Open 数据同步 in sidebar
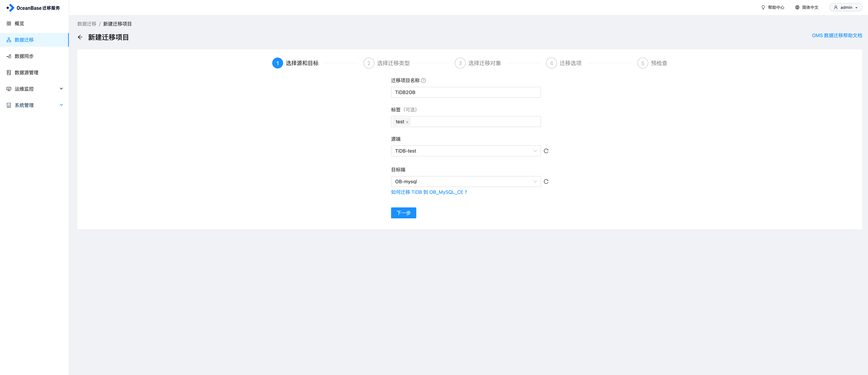The width and height of the screenshot is (868, 375). point(24,56)
